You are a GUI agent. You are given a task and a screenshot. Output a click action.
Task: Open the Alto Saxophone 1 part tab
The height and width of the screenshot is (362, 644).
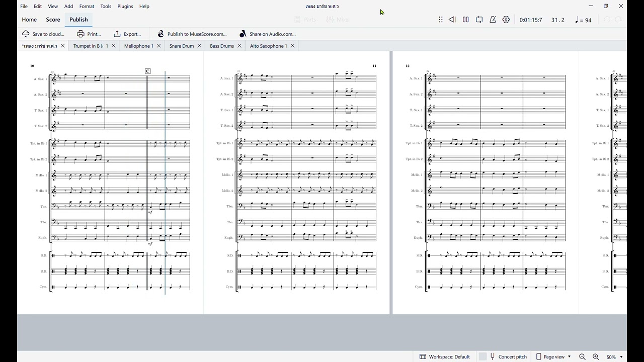tap(268, 46)
